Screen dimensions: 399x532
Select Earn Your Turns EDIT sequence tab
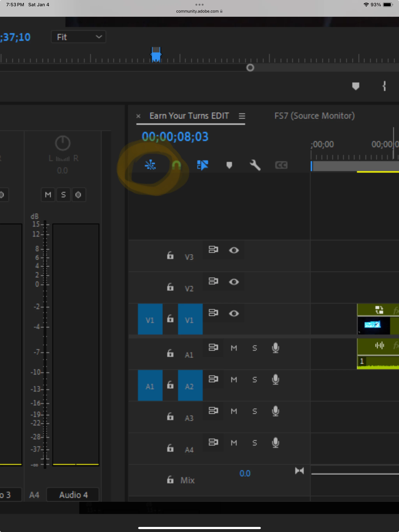(189, 116)
